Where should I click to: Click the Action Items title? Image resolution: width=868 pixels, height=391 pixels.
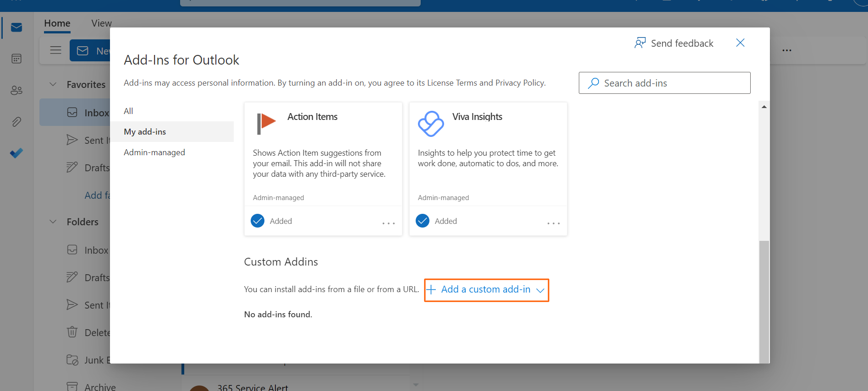click(x=313, y=117)
